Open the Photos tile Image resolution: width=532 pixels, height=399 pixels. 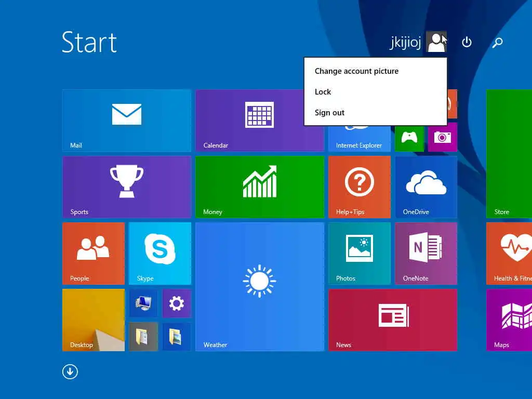point(360,254)
